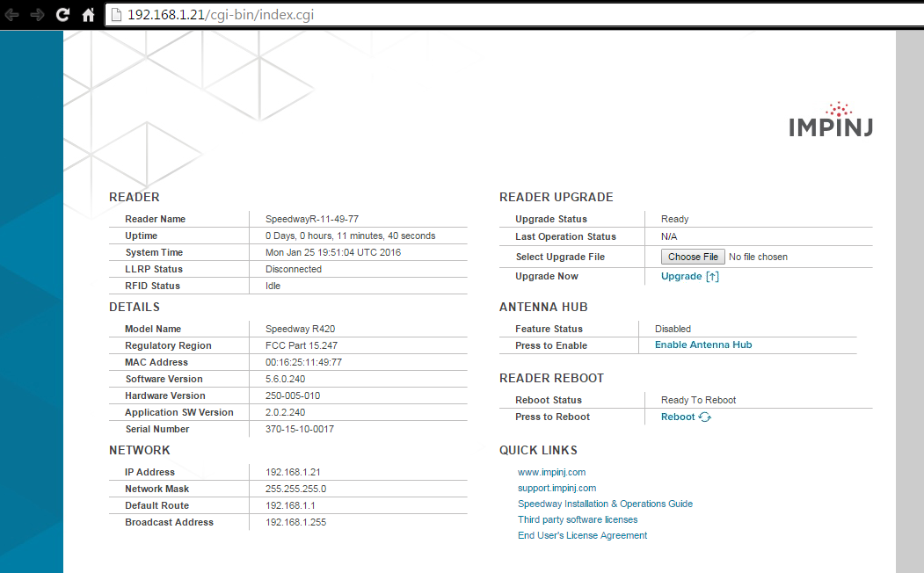Click the page icon in the address bar
Screen dimensions: 924x573
point(117,15)
